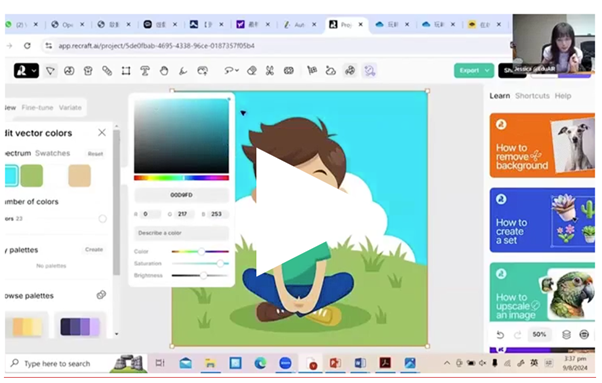Image resolution: width=602 pixels, height=383 pixels.
Task: Select the scissors cut tool
Action: coord(270,71)
